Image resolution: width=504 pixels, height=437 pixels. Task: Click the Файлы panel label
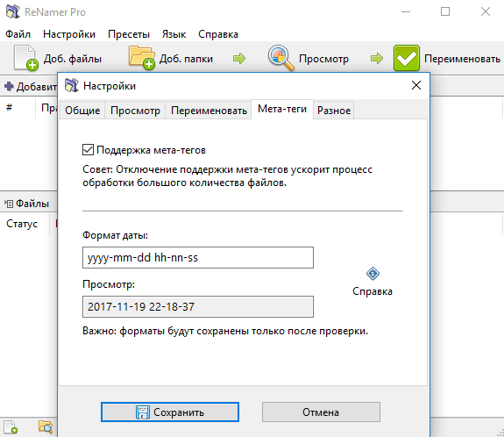point(32,204)
